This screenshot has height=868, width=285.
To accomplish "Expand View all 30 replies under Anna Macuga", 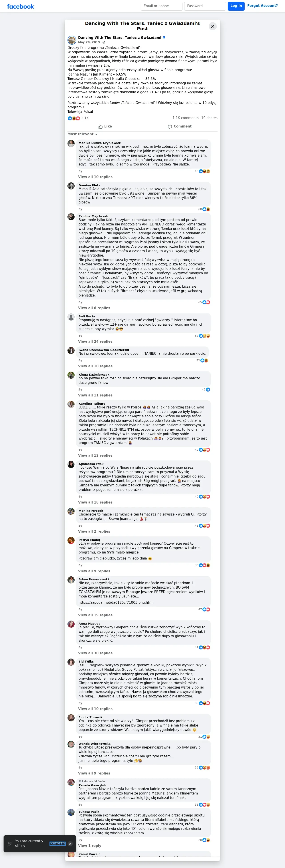I will click(x=95, y=653).
